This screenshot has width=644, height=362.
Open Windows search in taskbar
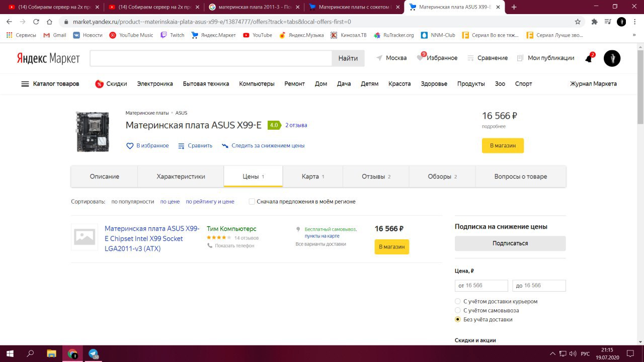(31, 353)
